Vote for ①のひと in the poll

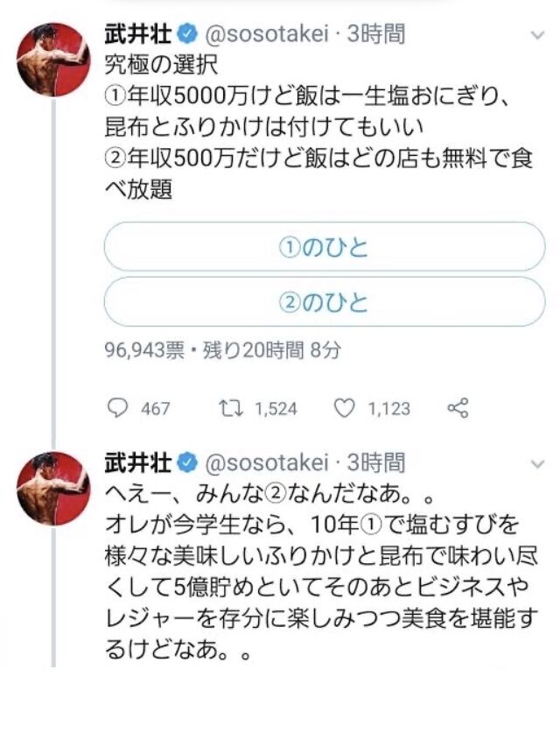click(x=325, y=246)
